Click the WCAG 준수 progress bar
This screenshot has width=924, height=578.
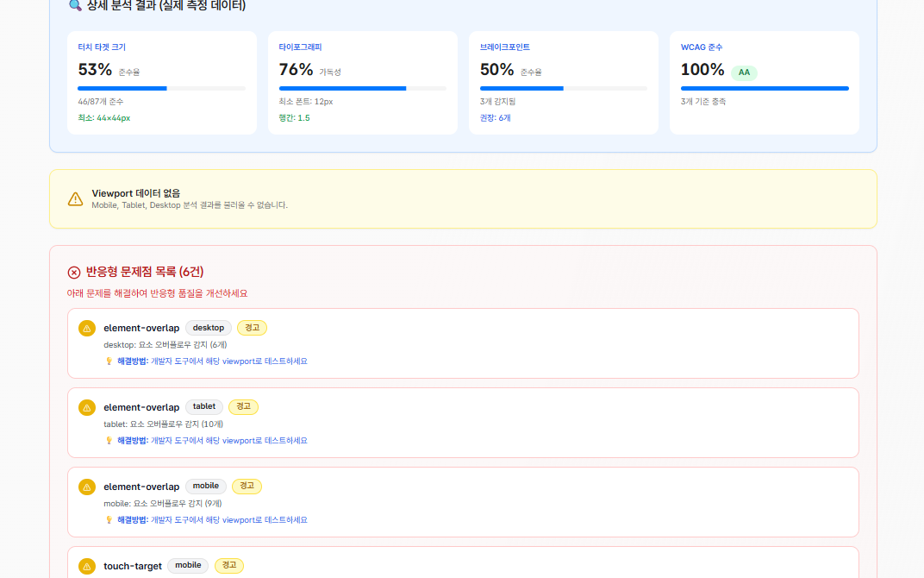click(765, 89)
